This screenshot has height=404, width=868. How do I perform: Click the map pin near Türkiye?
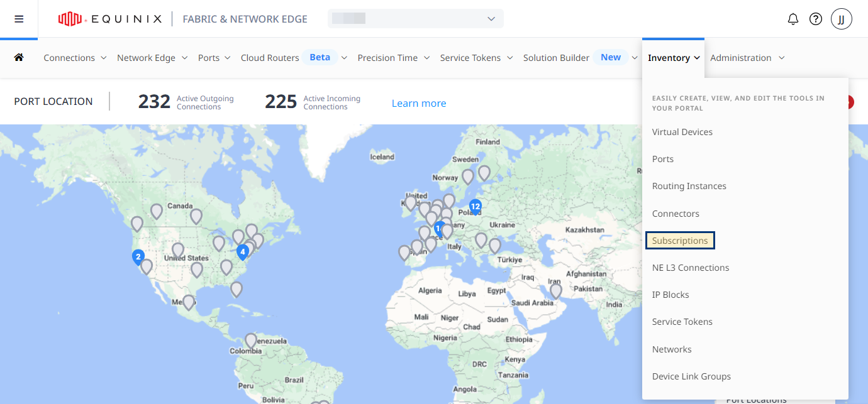coord(495,246)
